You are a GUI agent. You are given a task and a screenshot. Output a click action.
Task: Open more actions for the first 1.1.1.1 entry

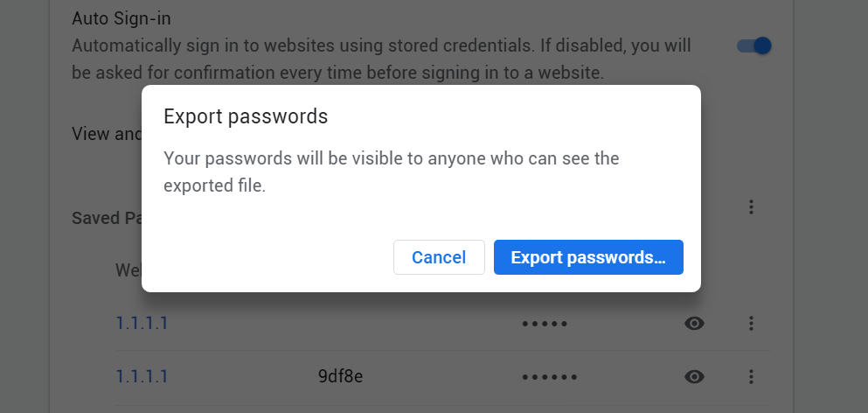click(750, 324)
